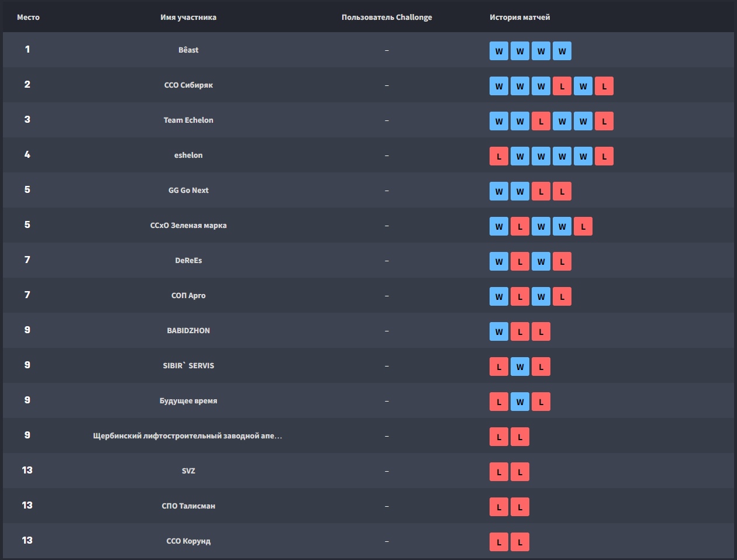Click the last W badge in Bêast's row

pyautogui.click(x=562, y=51)
